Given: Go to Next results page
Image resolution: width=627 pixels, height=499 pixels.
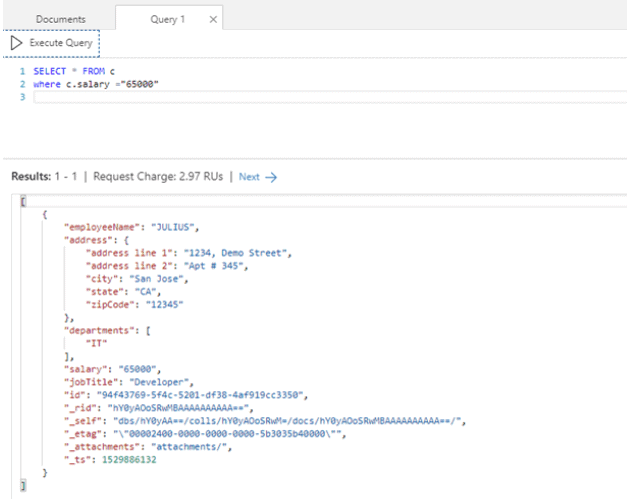Looking at the screenshot, I should (249, 177).
